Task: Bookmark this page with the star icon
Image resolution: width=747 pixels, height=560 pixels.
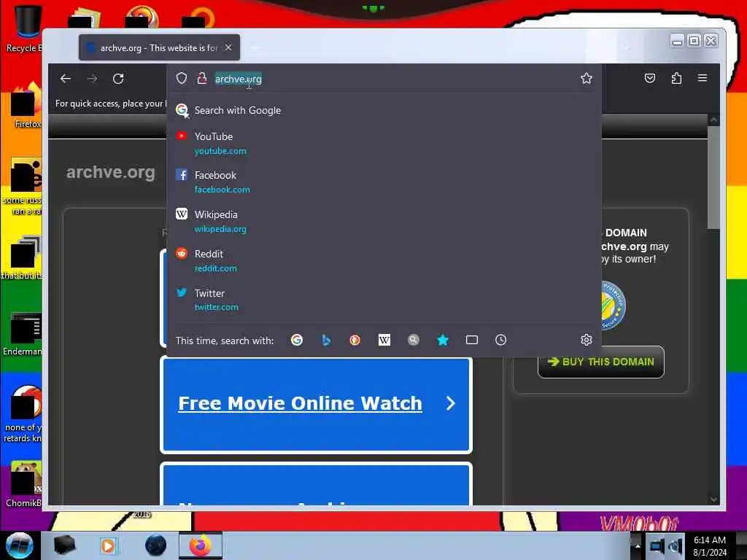Action: click(587, 78)
